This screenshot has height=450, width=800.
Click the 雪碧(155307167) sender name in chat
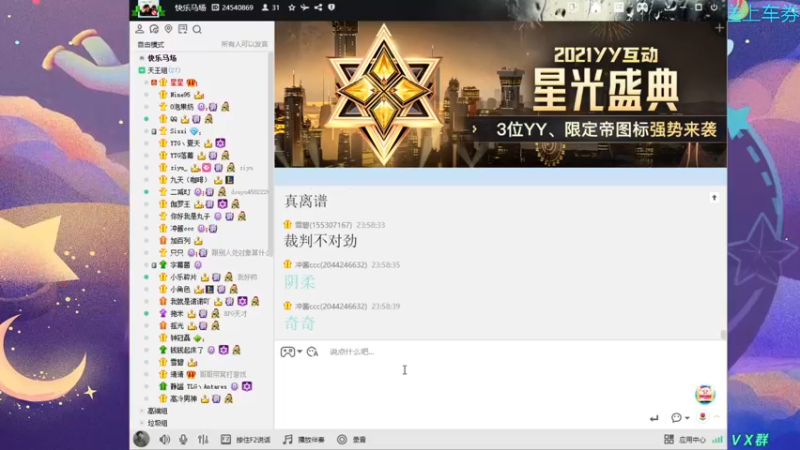click(x=323, y=225)
